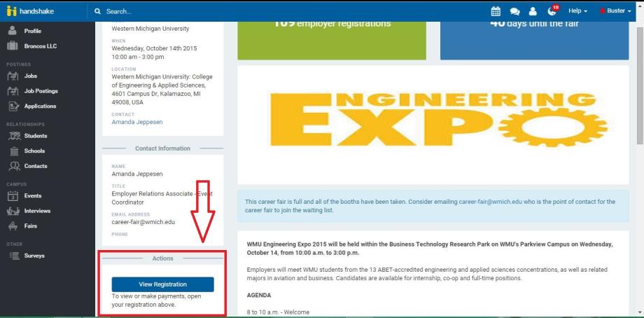
Task: Select 'Wednesday, October 14th 2015' date text
Action: point(154,48)
